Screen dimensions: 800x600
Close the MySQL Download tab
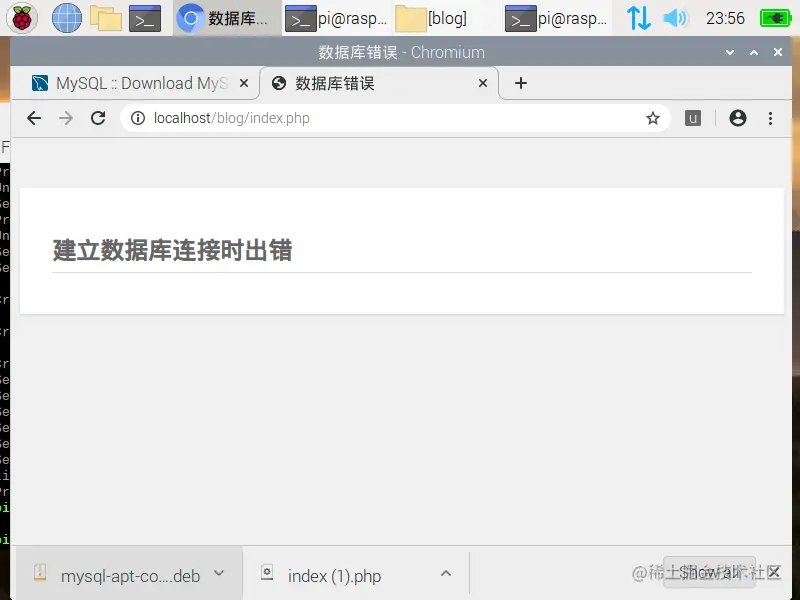click(x=244, y=83)
